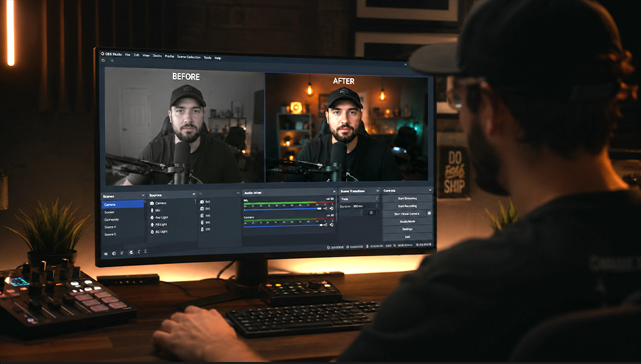Select the Key Light source name
This screenshot has height=364, width=641.
161,217
